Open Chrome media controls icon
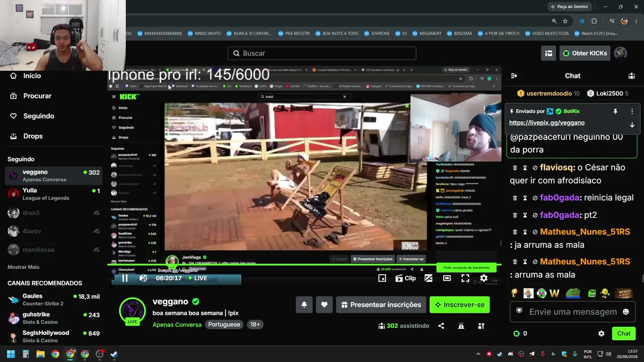Viewport: 644px width, 362px height. (612, 21)
